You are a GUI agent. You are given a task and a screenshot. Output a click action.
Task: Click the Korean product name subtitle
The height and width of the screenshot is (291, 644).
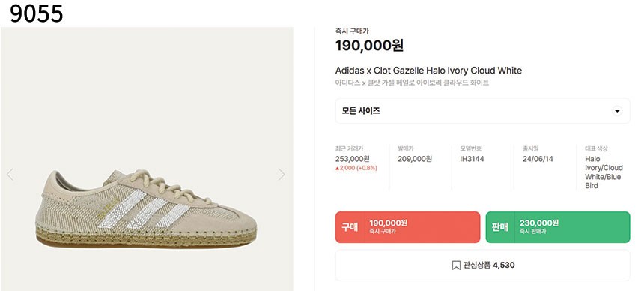pos(412,82)
